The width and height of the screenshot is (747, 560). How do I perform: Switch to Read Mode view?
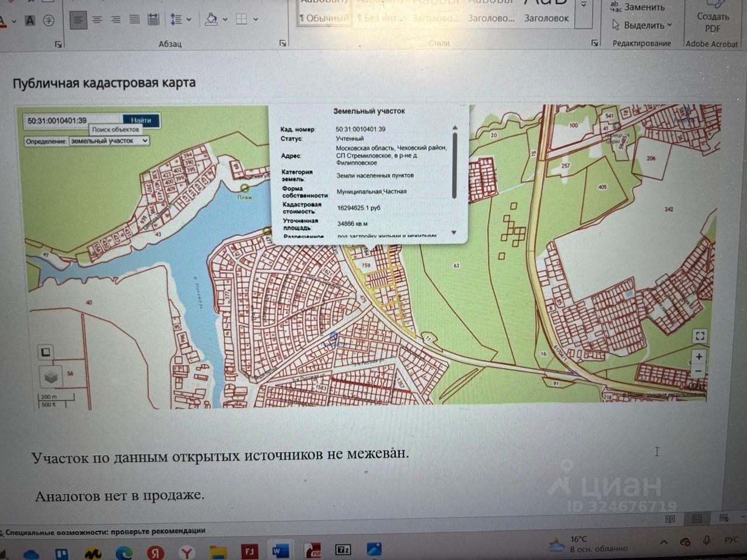pyautogui.click(x=670, y=519)
